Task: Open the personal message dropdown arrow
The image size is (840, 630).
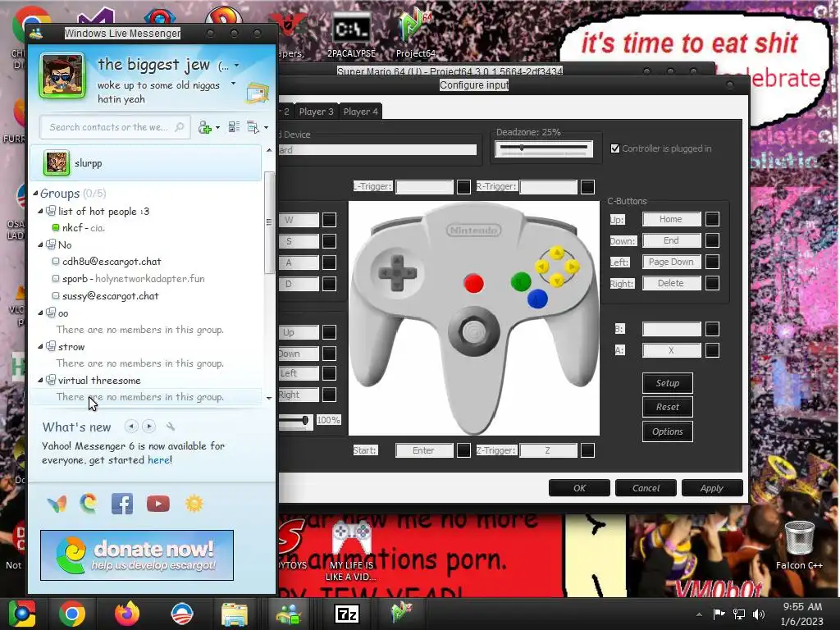Action: pos(233,84)
